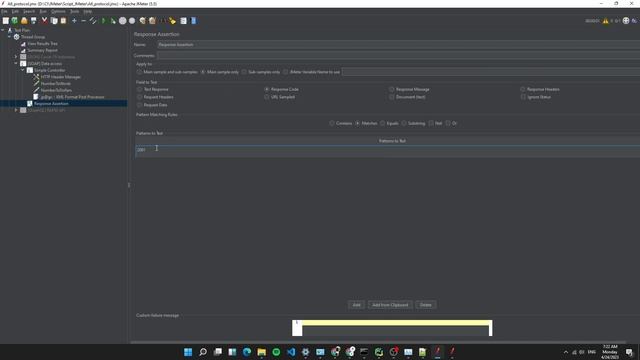The height and width of the screenshot is (360, 640).
Task: Select JMeter Variable Name to use radio
Action: tap(286, 72)
